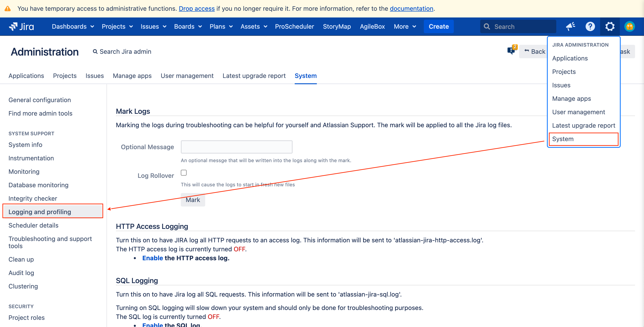
Task: Expand the Projects dropdown in navbar
Action: point(117,26)
